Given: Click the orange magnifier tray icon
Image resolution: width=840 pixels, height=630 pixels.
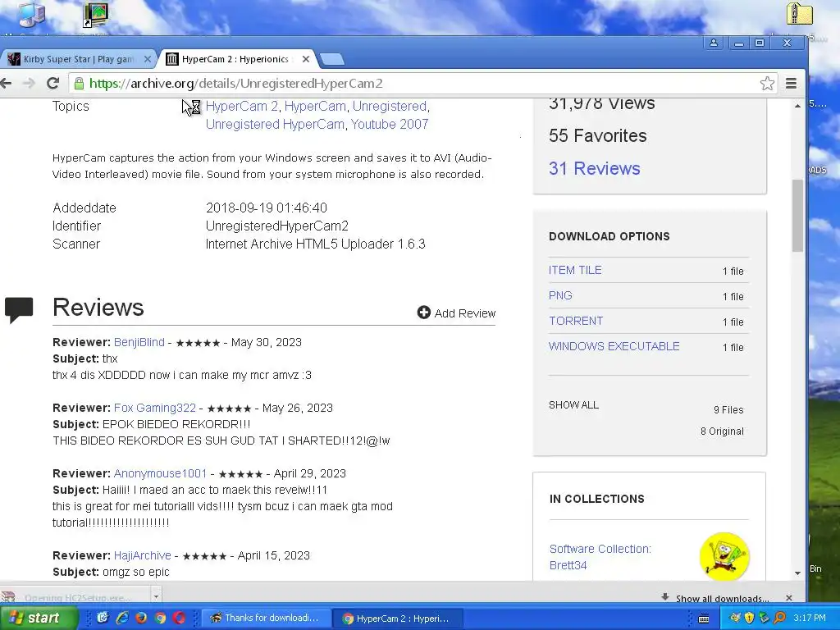Looking at the screenshot, I should pyautogui.click(x=779, y=618).
